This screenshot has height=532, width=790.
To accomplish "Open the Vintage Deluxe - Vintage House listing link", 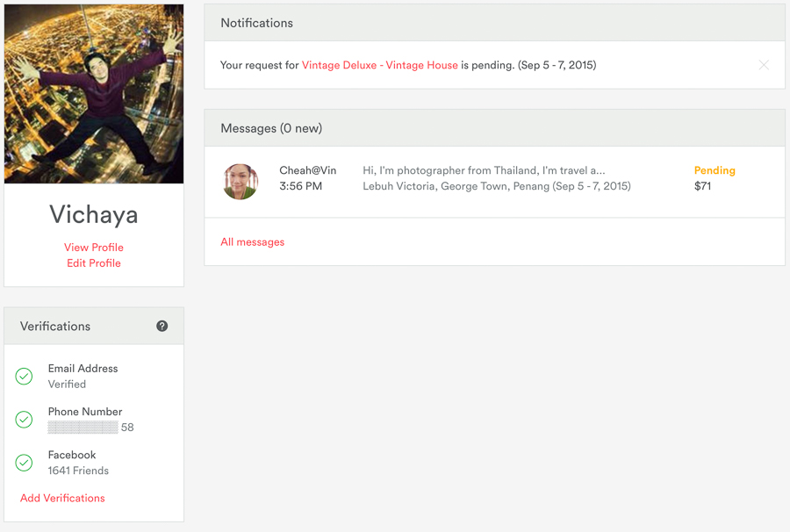I will [x=380, y=65].
